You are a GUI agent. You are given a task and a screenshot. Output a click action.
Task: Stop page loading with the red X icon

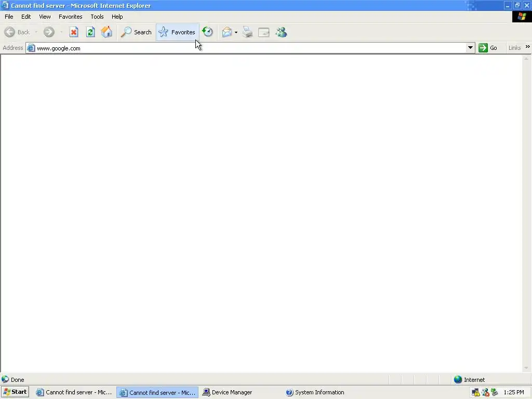(74, 32)
